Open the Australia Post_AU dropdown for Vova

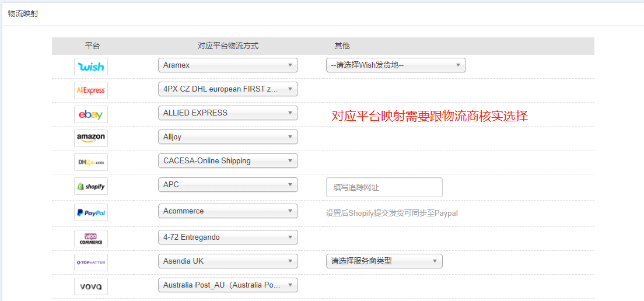click(228, 285)
